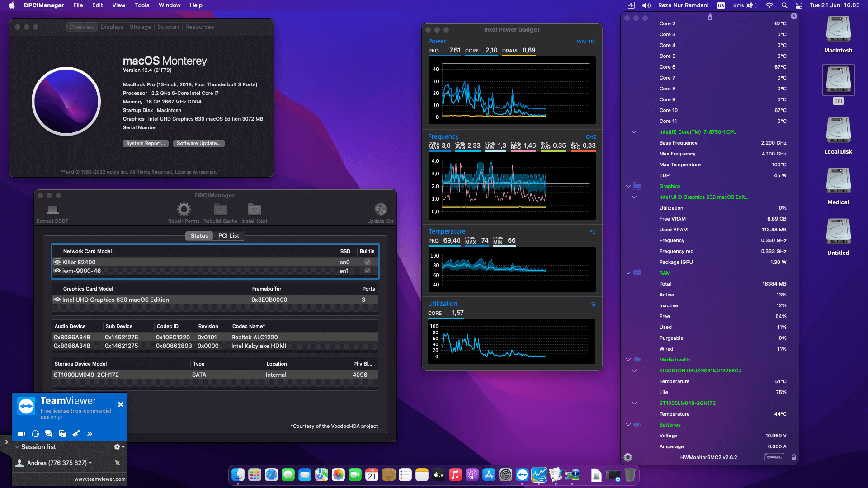868x488 pixels.
Task: Click the remote-control cursor icon beside Andres
Action: 118,463
